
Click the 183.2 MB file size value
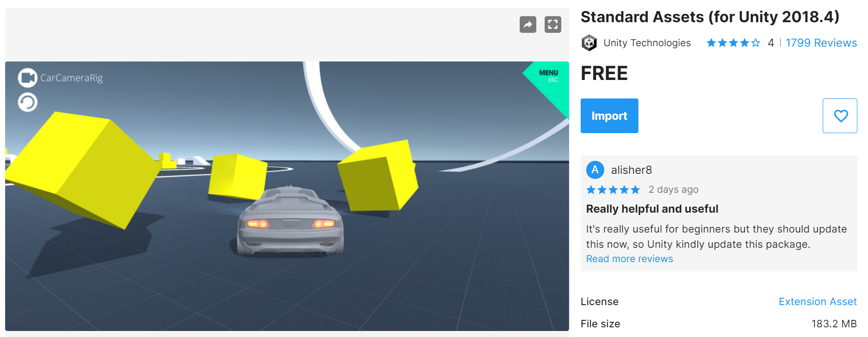(x=834, y=324)
